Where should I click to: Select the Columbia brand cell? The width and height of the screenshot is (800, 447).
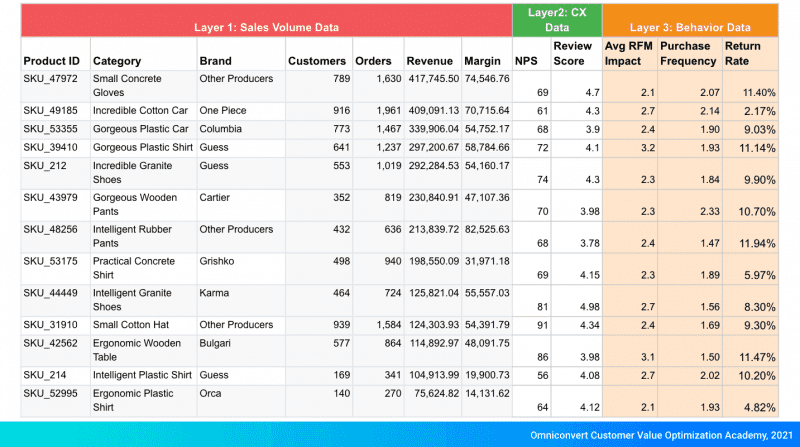coord(221,129)
